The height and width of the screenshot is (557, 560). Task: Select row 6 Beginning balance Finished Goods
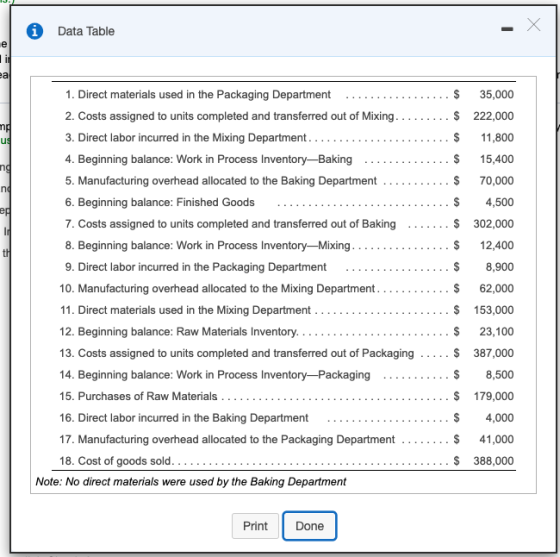coord(284,202)
